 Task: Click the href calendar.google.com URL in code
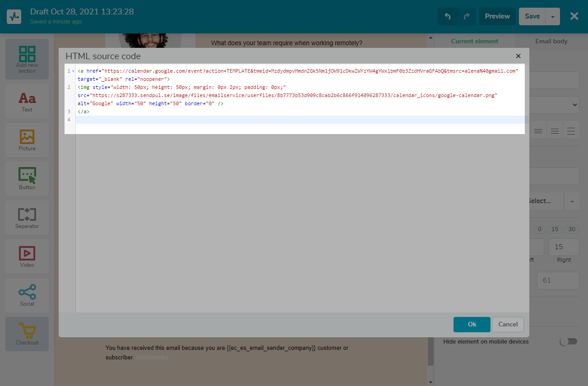(x=311, y=71)
